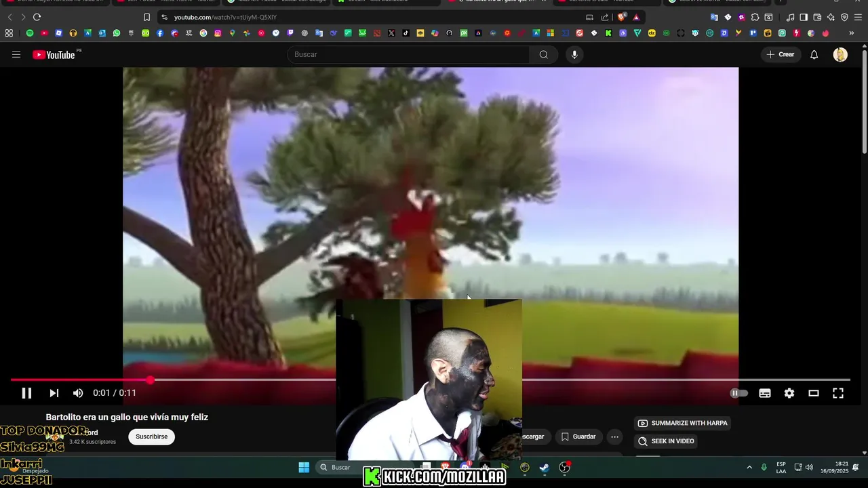Open more actions three-dot menu
The image size is (868, 488).
pyautogui.click(x=614, y=437)
